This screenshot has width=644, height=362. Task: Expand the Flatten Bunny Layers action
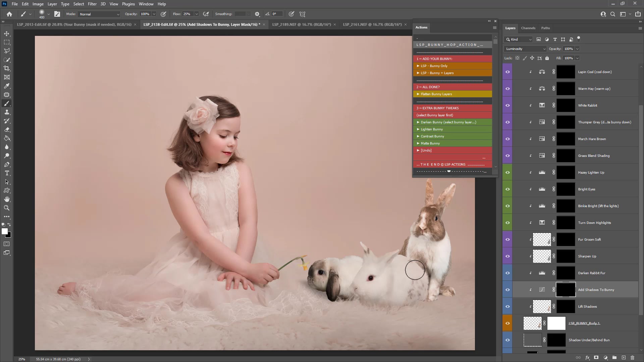click(x=418, y=94)
